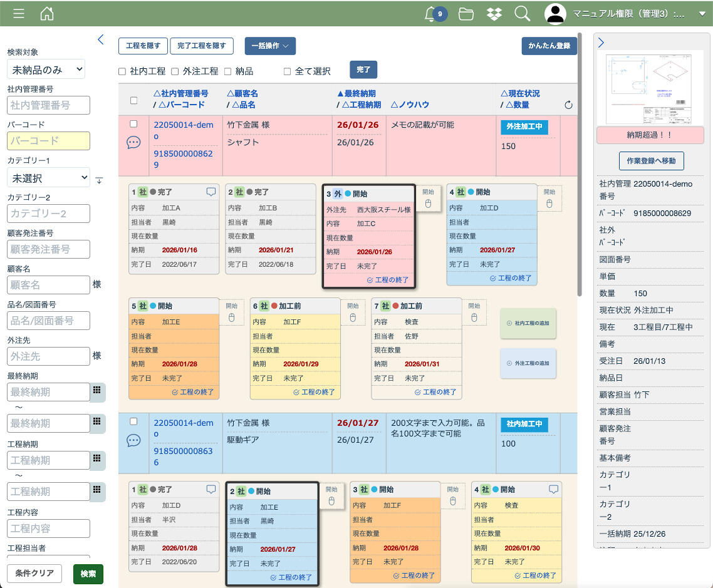Screen dimensions: 713x588
Task: Enable the 全て選択 checkbox
Action: click(288, 71)
